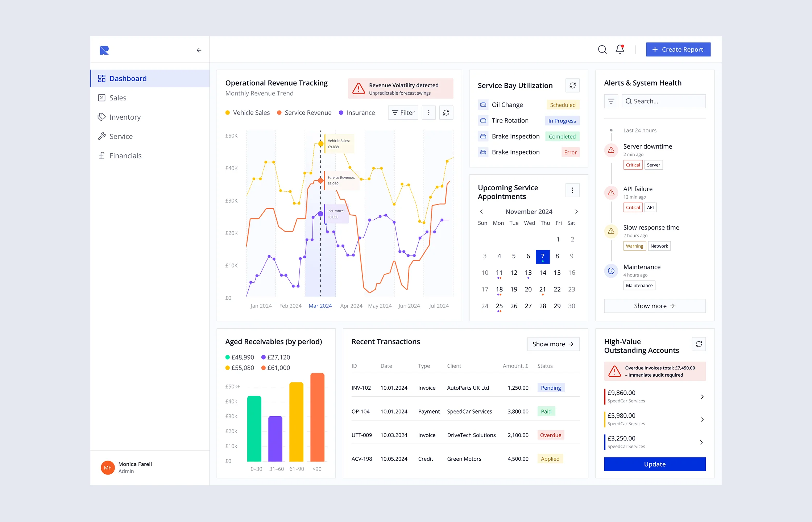812x522 pixels.
Task: Navigate to Financials in sidebar
Action: 125,156
